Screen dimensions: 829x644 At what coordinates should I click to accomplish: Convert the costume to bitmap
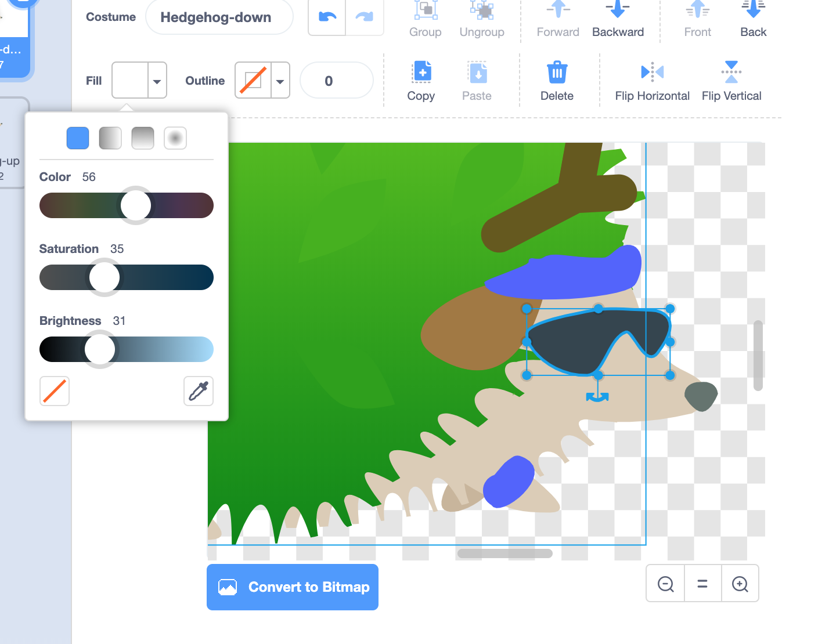pyautogui.click(x=292, y=587)
